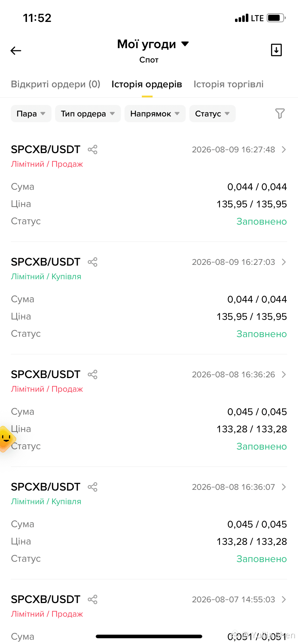
Task: Share the 16:27:48 SPCXB/USDT sell order
Action: tap(92, 149)
